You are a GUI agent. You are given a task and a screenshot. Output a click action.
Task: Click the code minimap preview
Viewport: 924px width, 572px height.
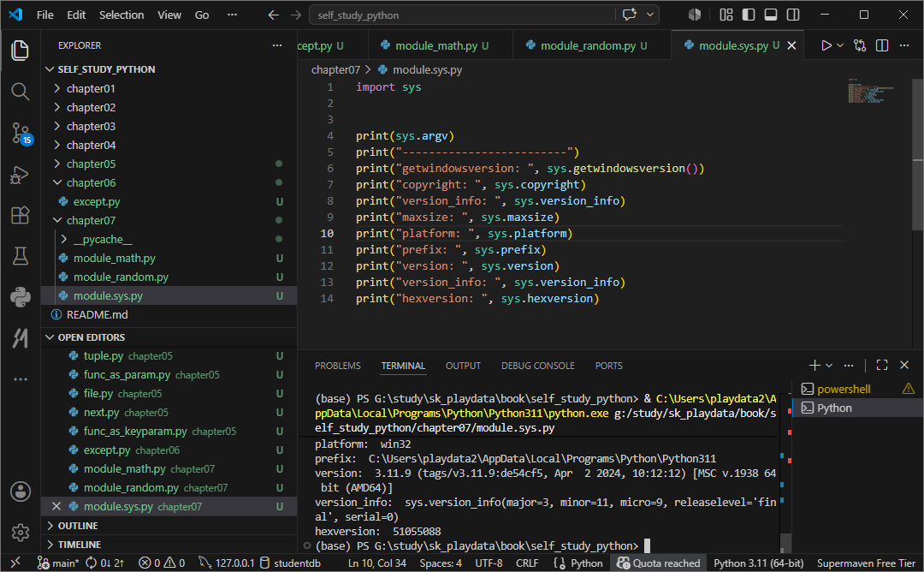point(872,91)
